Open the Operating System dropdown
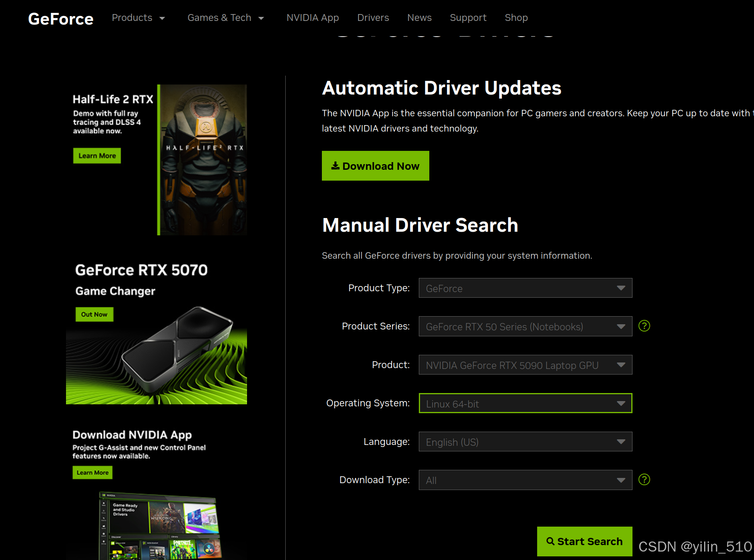The width and height of the screenshot is (754, 560). 525,403
